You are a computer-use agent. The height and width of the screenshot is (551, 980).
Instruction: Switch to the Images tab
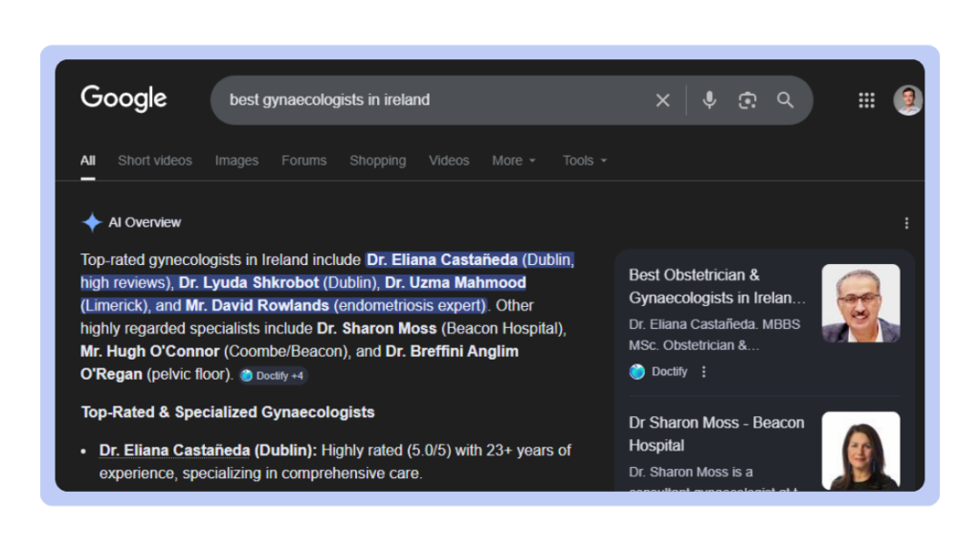pos(236,161)
